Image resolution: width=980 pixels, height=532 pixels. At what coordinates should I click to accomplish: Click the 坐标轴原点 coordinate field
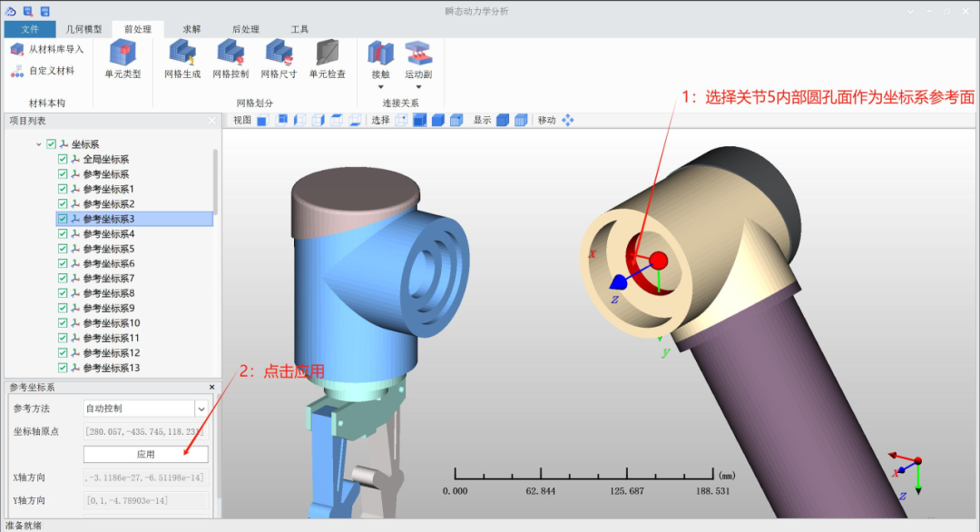coord(145,432)
